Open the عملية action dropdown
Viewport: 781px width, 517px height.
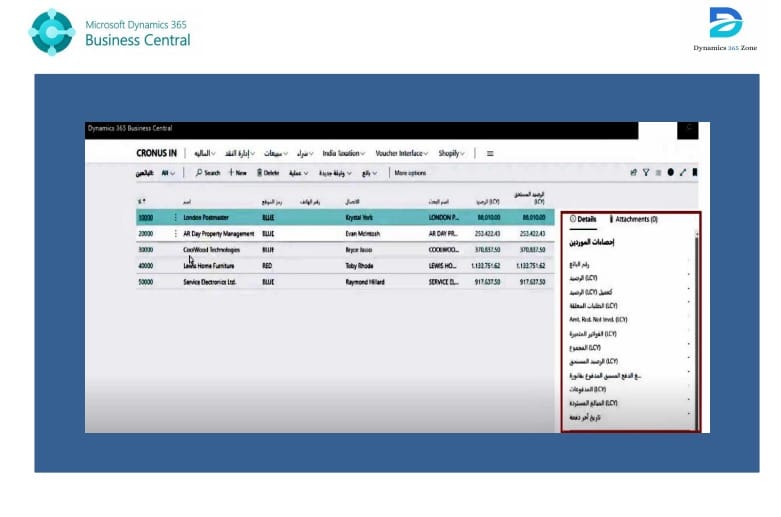coord(298,173)
